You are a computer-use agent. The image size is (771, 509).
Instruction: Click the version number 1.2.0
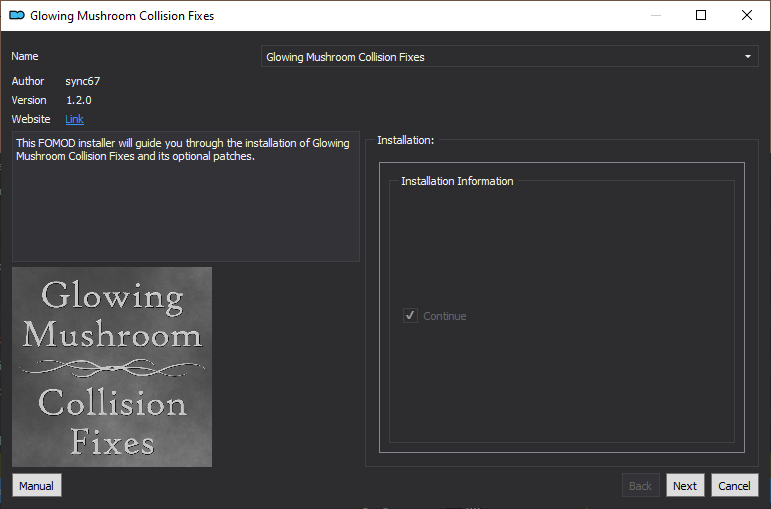(79, 100)
